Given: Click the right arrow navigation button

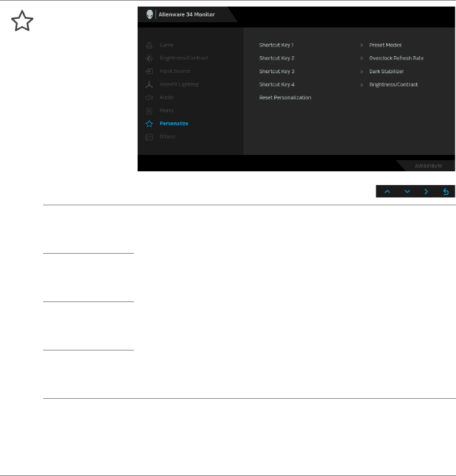Looking at the screenshot, I should click(x=426, y=191).
